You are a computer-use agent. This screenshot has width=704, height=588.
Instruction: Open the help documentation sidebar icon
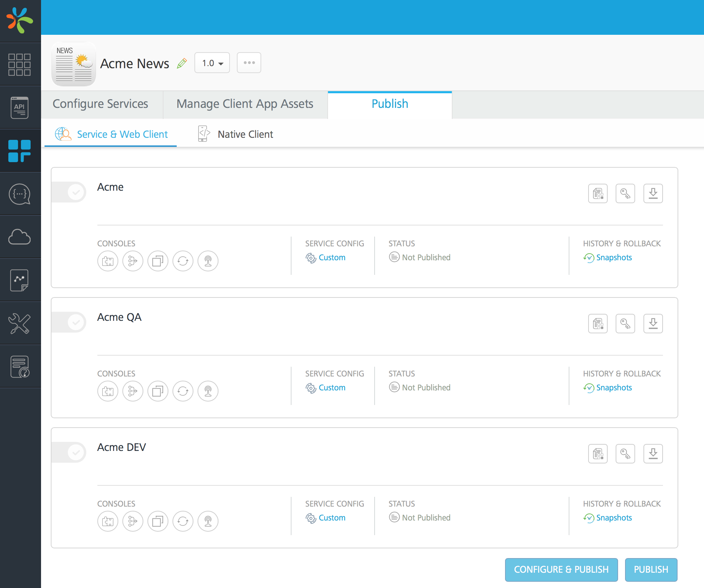20,366
